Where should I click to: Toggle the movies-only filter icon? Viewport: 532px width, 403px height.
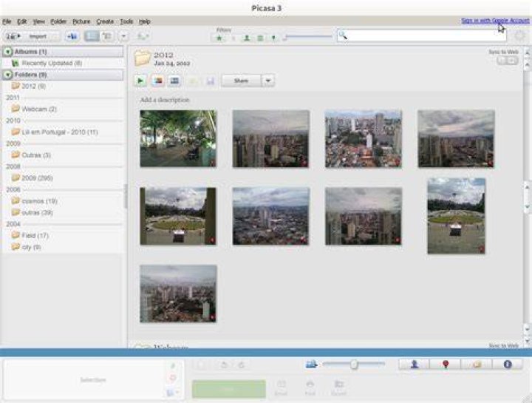point(260,38)
